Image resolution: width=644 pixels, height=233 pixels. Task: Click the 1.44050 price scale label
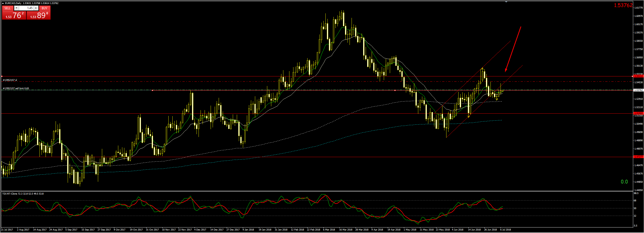(638, 190)
